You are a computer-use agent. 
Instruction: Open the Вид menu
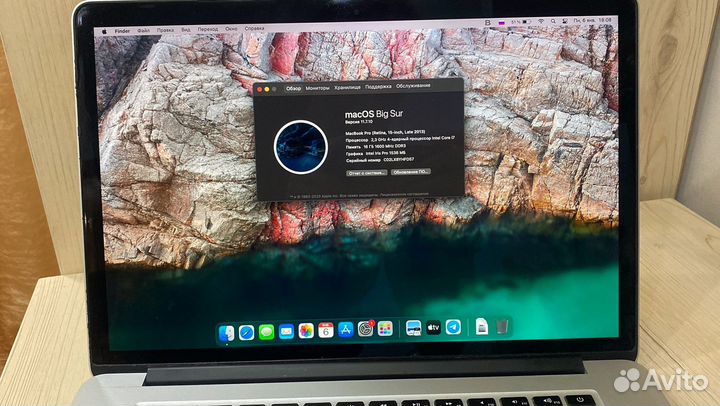click(186, 29)
